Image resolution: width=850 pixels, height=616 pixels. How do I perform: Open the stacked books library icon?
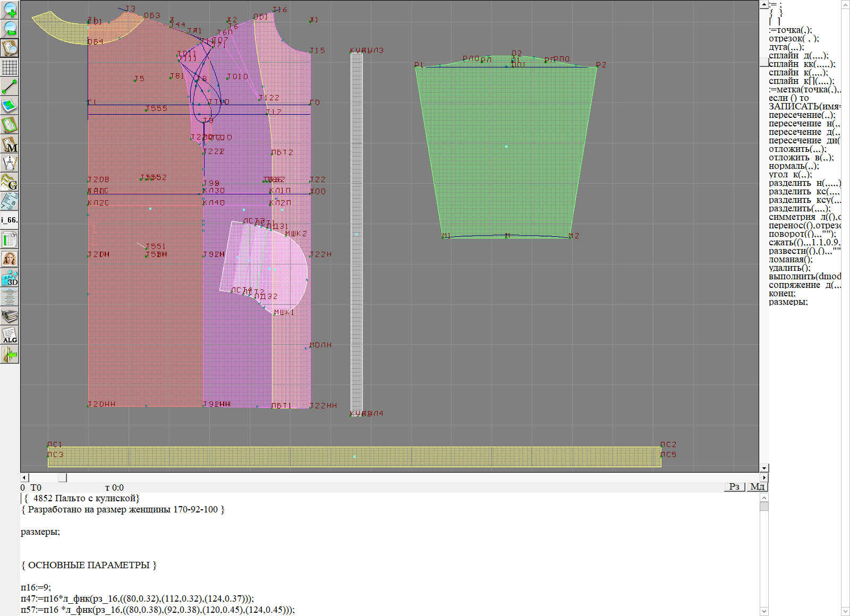10,316
